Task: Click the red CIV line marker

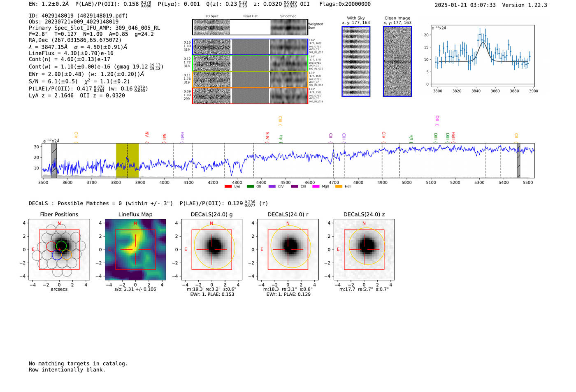Action: pos(384,137)
